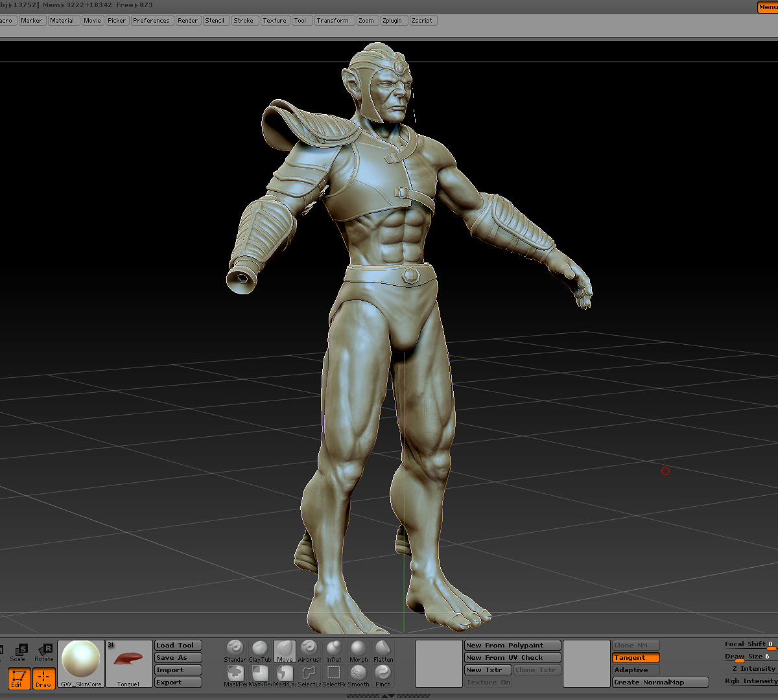Click the Create NormalMap button

661,682
